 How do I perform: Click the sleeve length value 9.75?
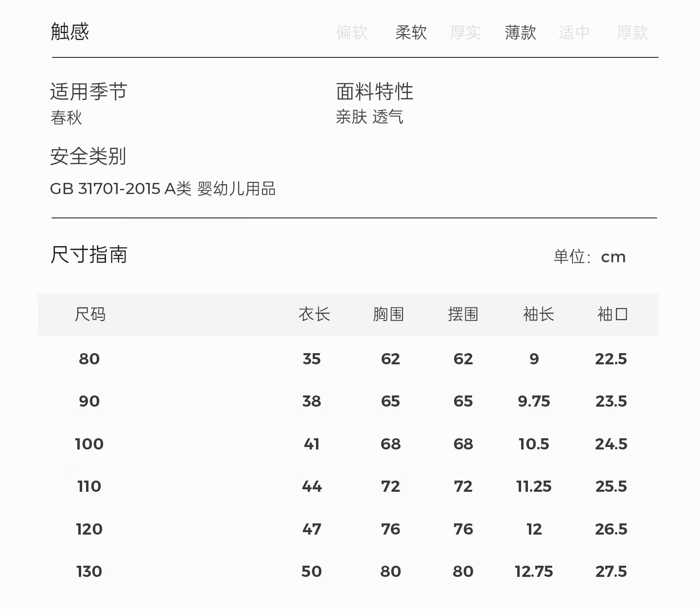click(534, 401)
